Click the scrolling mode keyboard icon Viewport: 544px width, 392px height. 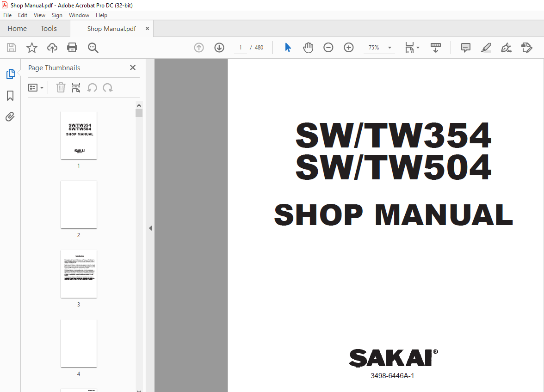tap(436, 48)
